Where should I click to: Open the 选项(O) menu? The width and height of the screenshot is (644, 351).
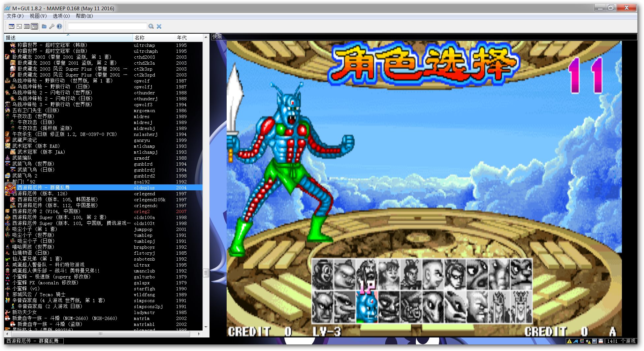click(61, 16)
